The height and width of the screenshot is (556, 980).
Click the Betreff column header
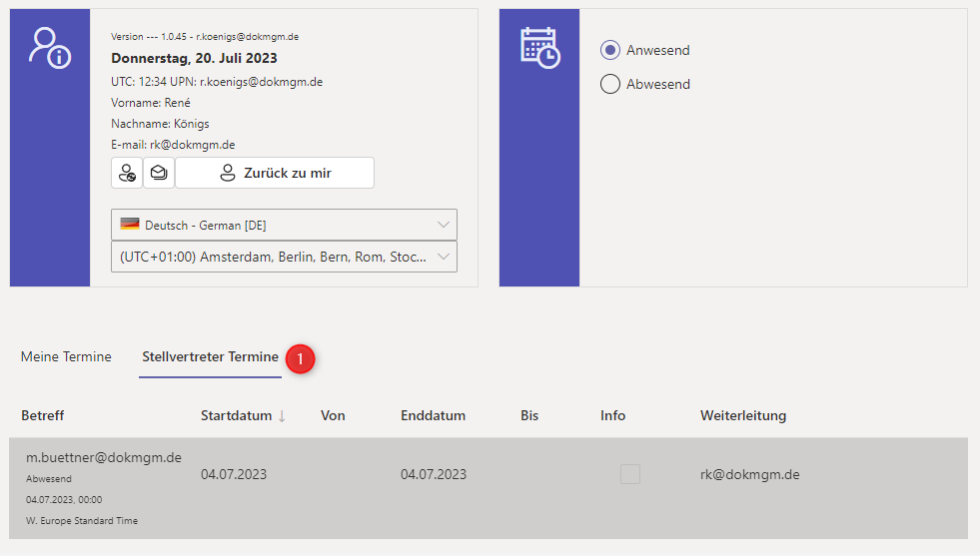pyautogui.click(x=43, y=415)
